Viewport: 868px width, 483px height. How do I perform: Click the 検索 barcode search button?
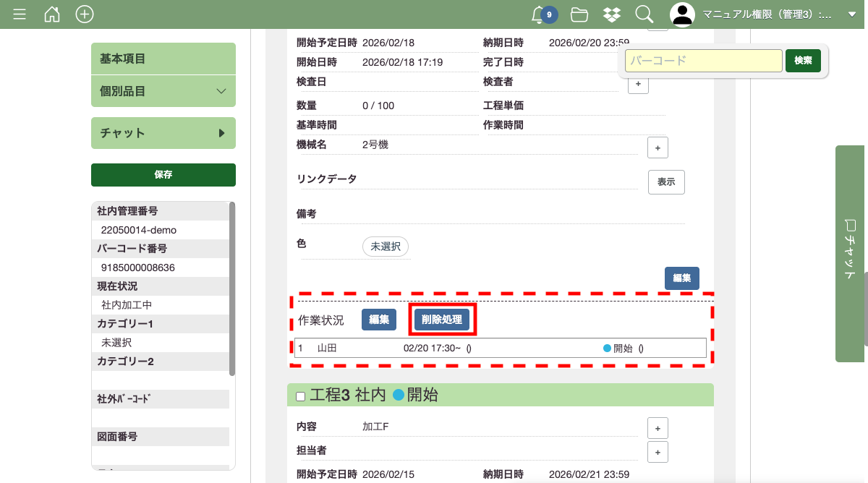coord(803,61)
